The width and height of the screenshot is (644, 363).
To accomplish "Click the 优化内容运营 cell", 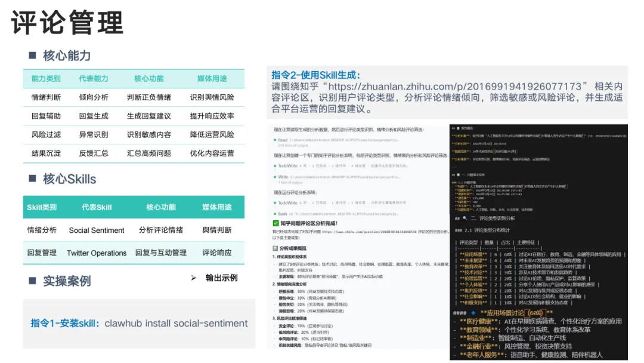I will point(212,153).
